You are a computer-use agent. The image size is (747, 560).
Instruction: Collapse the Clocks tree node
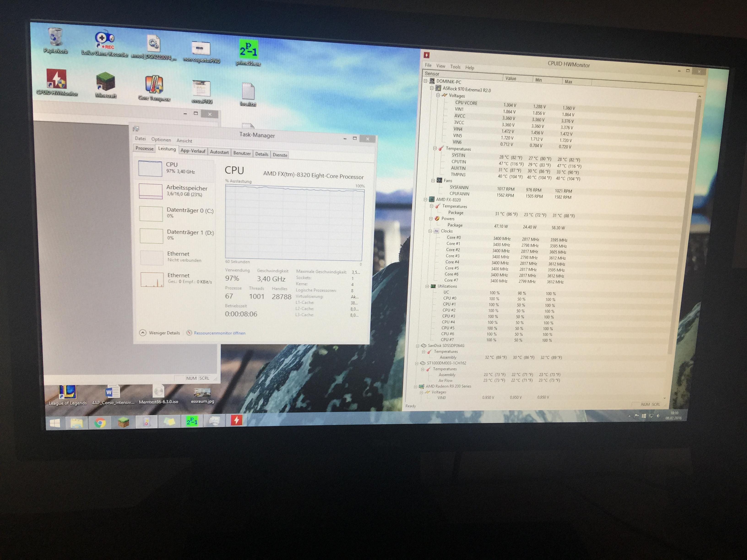coord(430,231)
